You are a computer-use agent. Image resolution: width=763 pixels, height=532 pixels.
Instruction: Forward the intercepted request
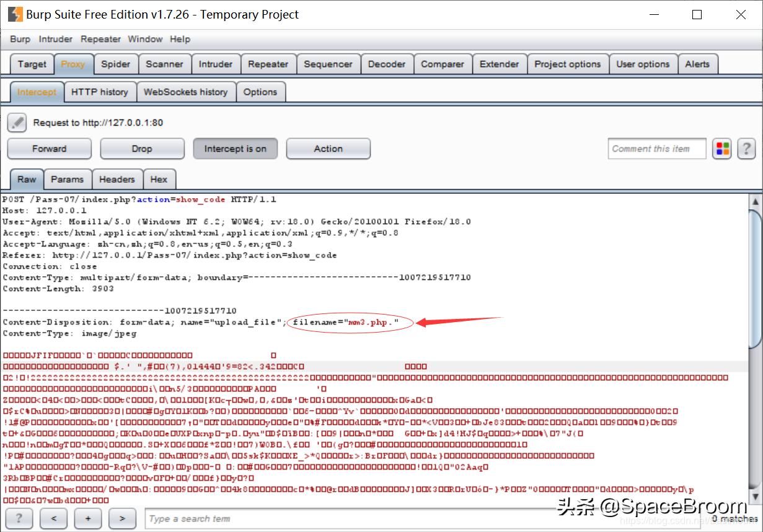49,149
